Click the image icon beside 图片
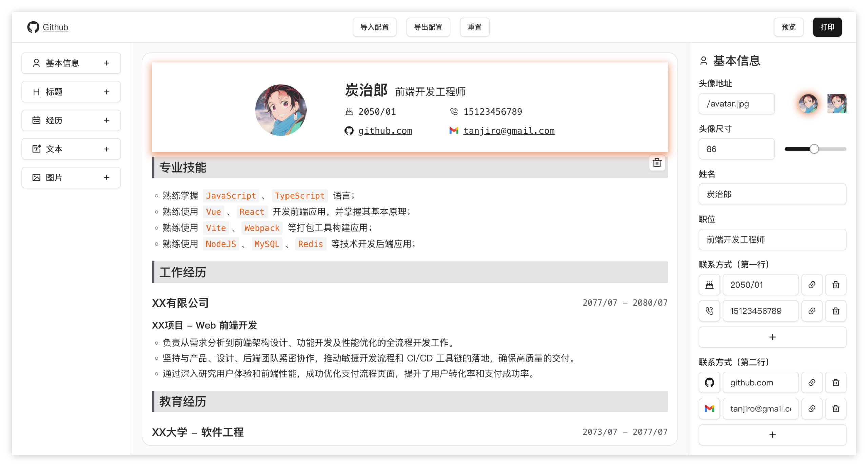 (36, 177)
